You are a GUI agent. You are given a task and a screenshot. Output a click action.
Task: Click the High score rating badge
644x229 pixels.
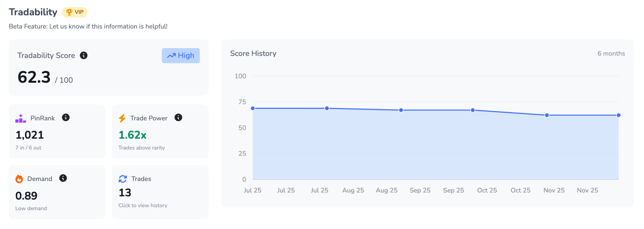tap(181, 56)
